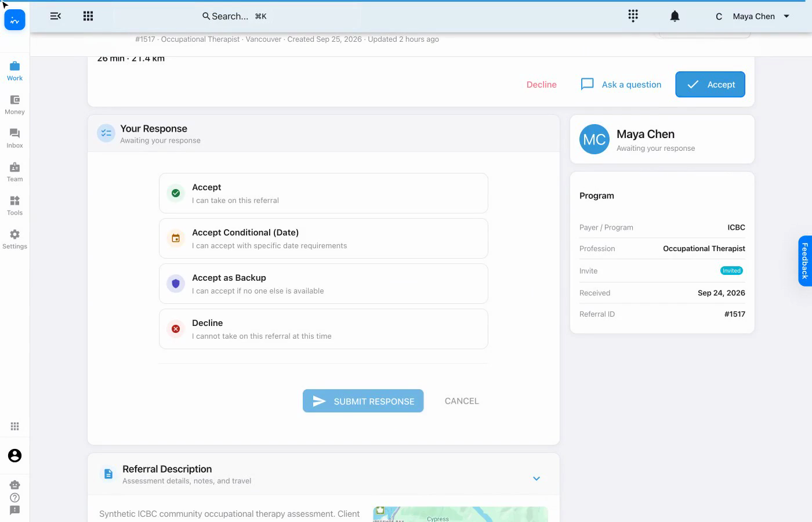The width and height of the screenshot is (812, 522).
Task: Open Maya Chen account dropdown
Action: [x=753, y=16]
